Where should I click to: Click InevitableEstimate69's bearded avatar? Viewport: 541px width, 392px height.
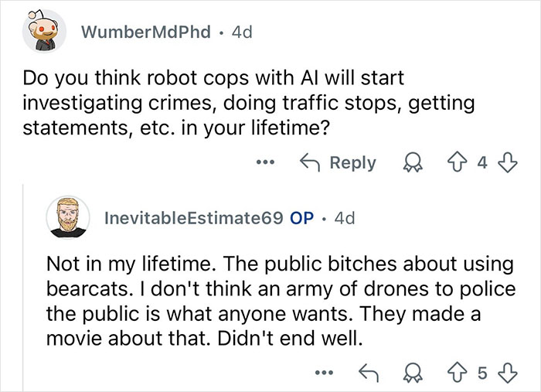pos(67,218)
